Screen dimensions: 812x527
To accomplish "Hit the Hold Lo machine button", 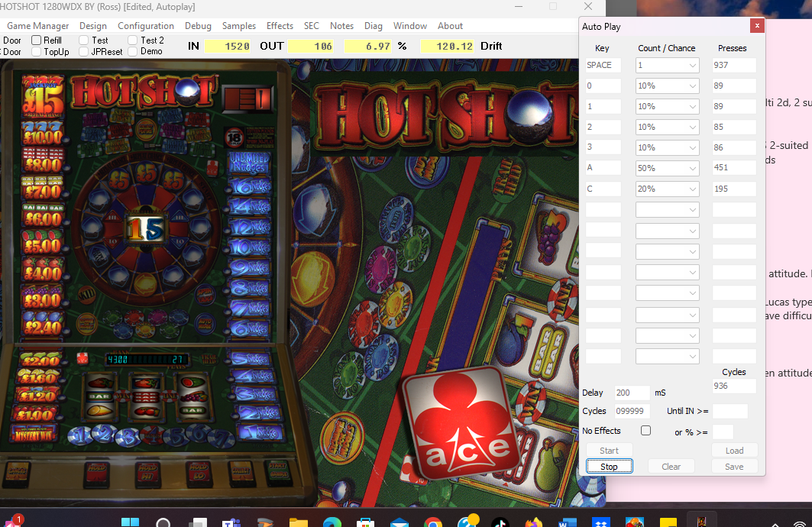I will tap(199, 474).
